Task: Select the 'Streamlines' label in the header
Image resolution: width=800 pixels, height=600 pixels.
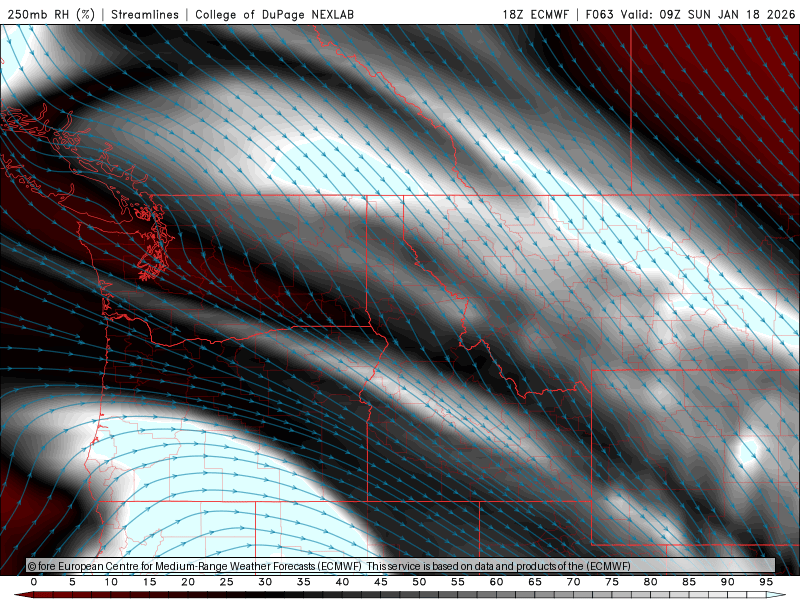Action: (x=145, y=14)
